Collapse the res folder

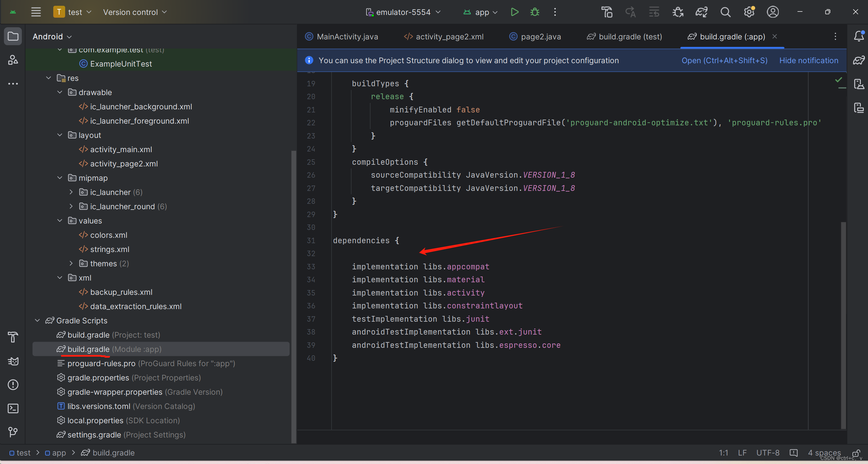(49, 78)
